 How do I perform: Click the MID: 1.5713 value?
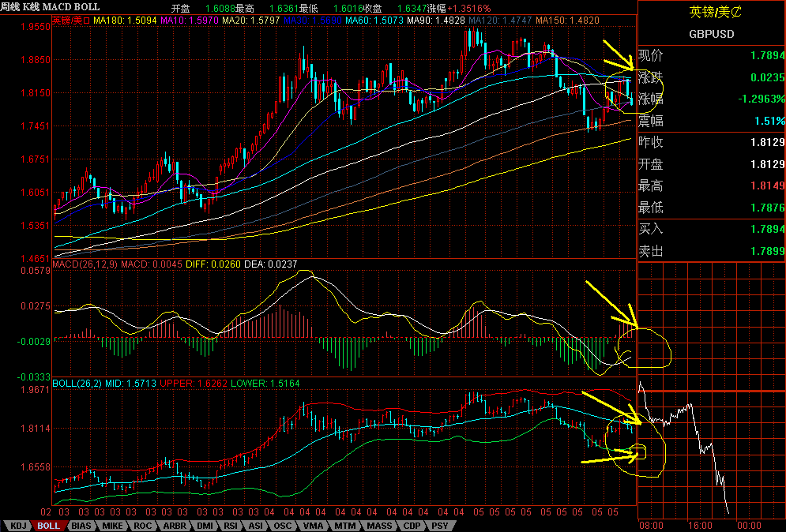[x=130, y=384]
